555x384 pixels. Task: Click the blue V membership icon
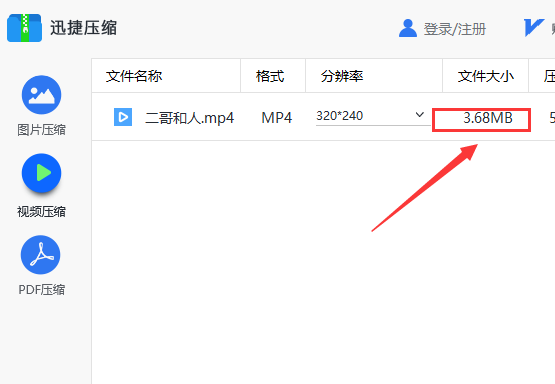[534, 28]
